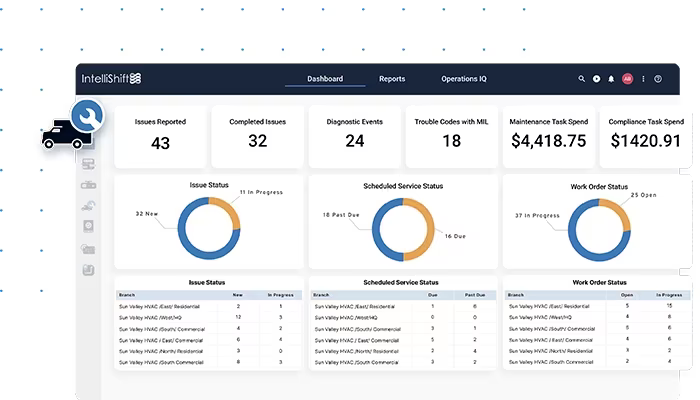The width and height of the screenshot is (700, 400).
Task: Open the Compliance Task Spend card
Action: tap(646, 137)
